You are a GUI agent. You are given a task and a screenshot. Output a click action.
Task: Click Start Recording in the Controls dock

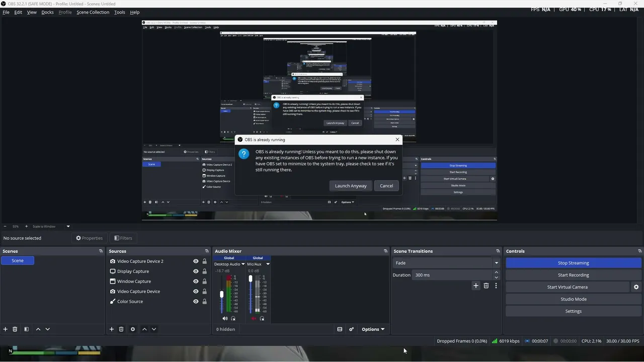pyautogui.click(x=574, y=275)
